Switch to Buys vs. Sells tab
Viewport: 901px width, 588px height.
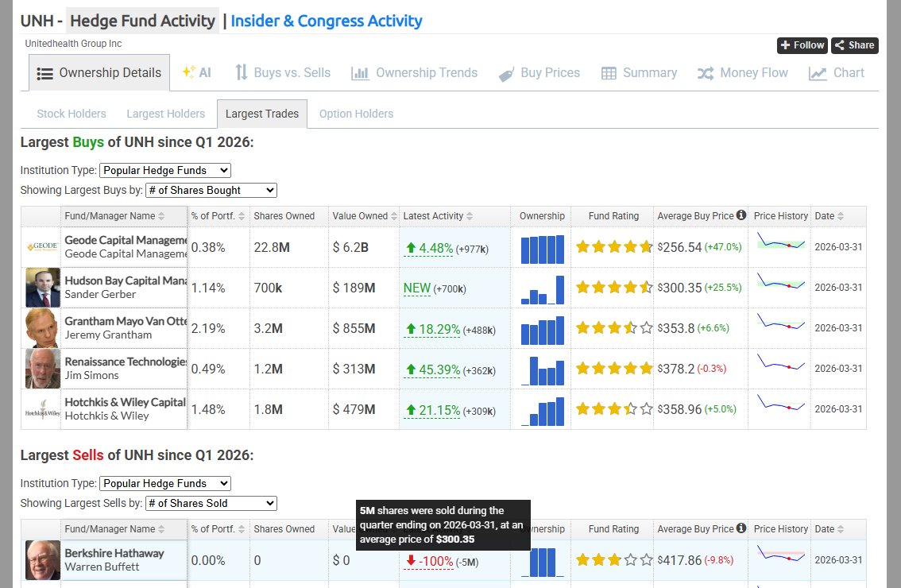coord(283,73)
